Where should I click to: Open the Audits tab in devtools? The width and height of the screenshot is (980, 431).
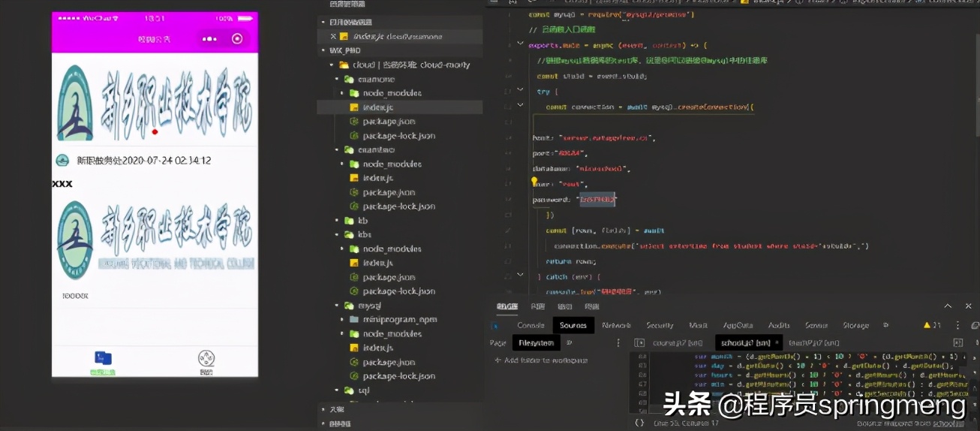(779, 325)
